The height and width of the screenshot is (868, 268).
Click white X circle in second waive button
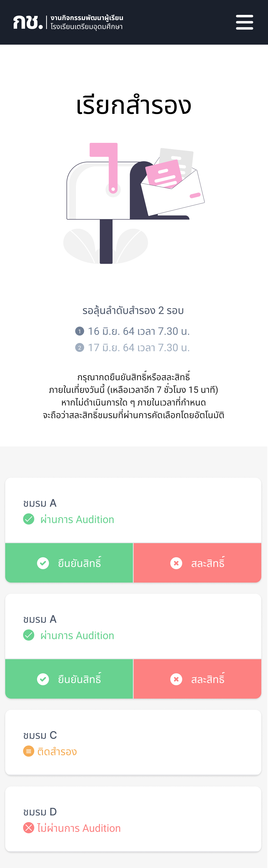[176, 679]
